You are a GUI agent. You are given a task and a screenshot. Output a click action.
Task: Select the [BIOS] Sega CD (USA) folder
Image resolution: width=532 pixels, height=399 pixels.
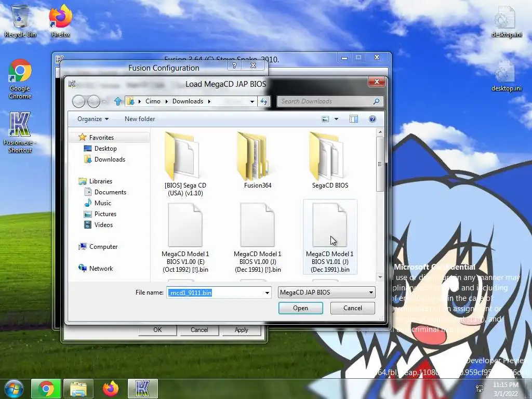185,164
